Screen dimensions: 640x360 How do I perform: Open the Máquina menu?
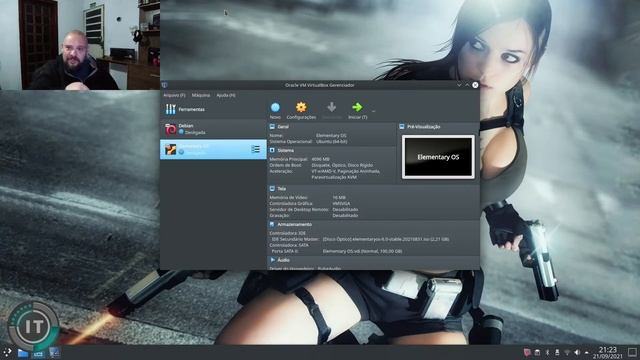tap(201, 95)
